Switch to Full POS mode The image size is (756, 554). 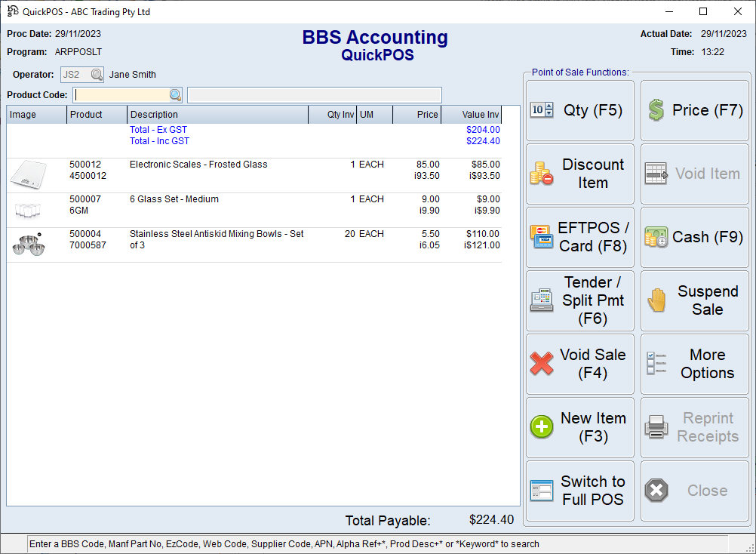pos(579,491)
